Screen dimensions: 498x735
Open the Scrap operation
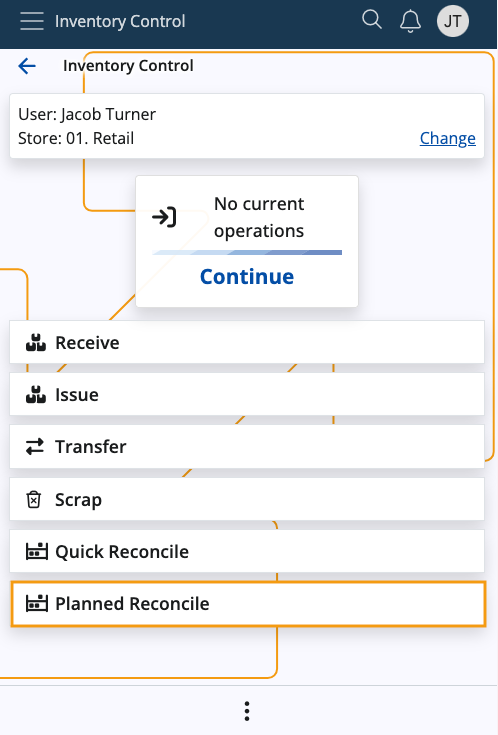[x=247, y=499]
